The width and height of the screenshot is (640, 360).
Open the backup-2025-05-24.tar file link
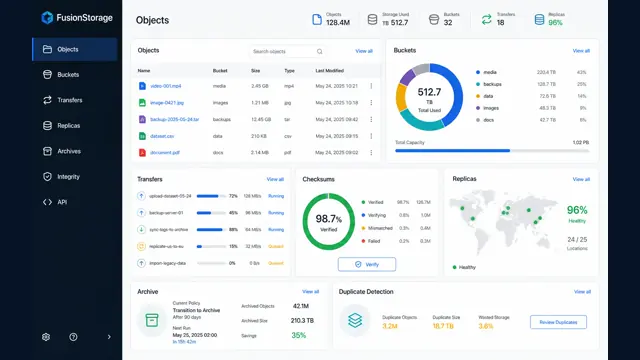(x=175, y=120)
